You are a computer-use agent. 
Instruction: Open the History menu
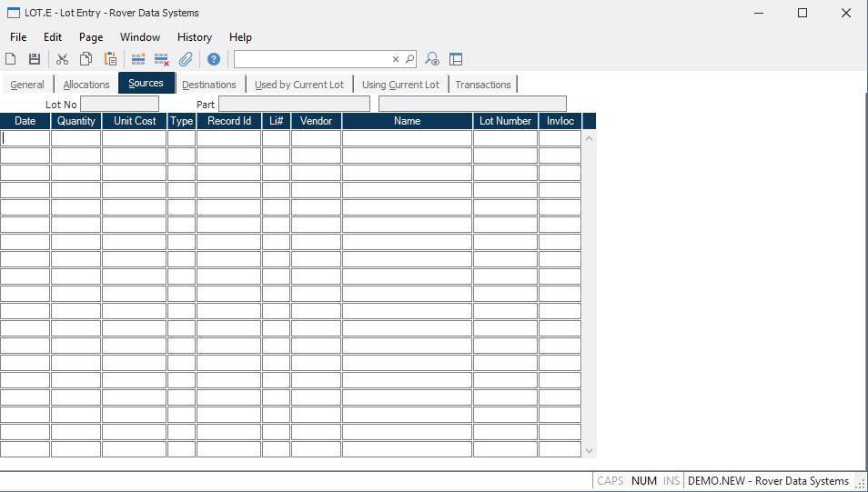(194, 37)
